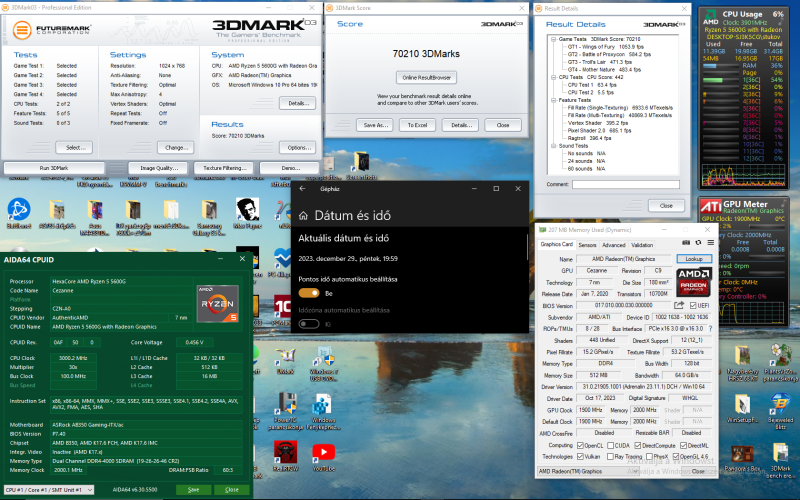Click ATI logo on GPU Meter gadget
Viewport: 800px width, 500px height.
[710, 206]
